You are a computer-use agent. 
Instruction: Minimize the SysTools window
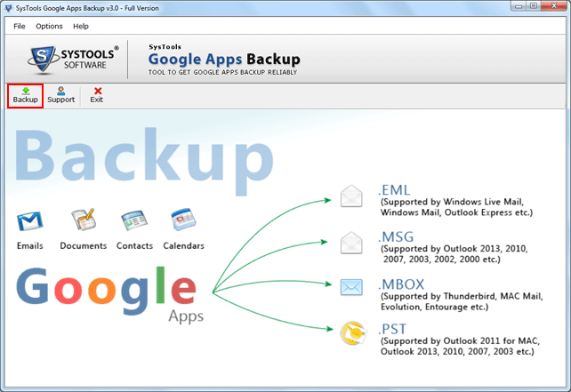coord(519,6)
